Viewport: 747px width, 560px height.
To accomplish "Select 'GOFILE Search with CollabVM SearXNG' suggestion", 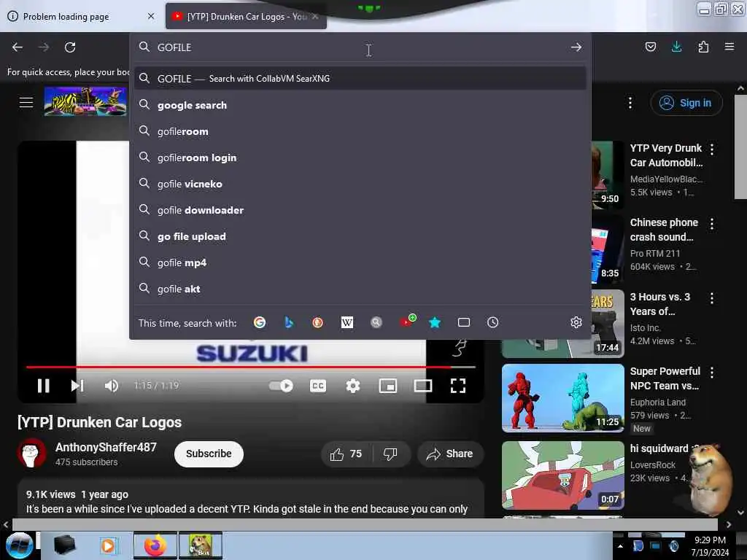I will tap(360, 79).
